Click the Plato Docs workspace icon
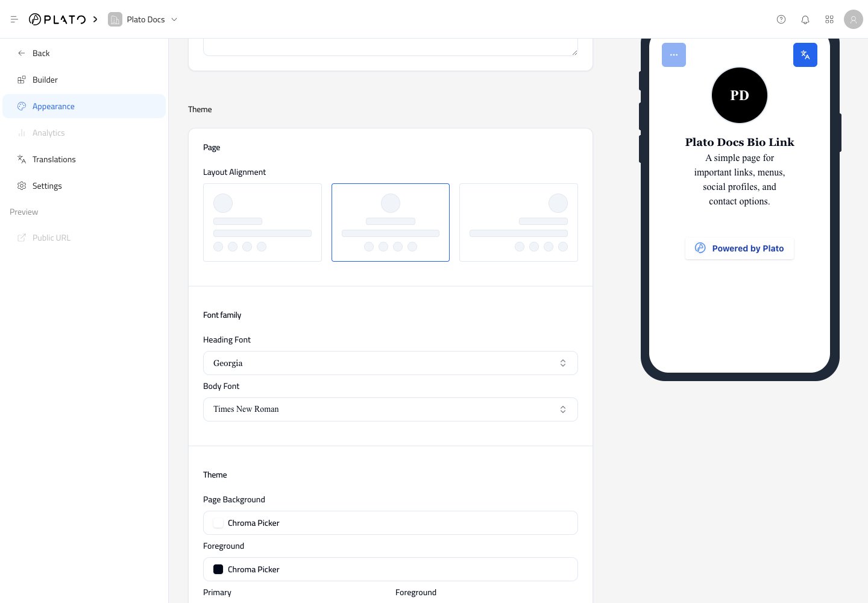This screenshot has width=868, height=603. point(115,19)
